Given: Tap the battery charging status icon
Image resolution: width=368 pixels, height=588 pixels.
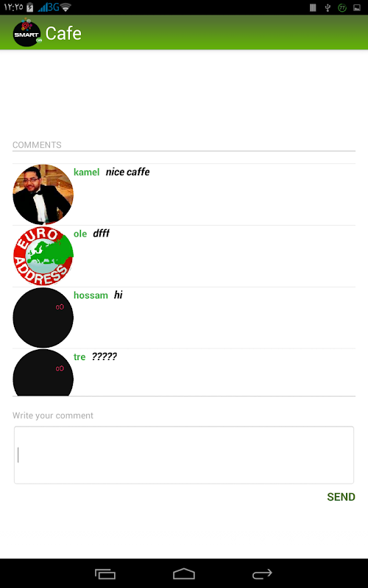Looking at the screenshot, I should [x=30, y=7].
